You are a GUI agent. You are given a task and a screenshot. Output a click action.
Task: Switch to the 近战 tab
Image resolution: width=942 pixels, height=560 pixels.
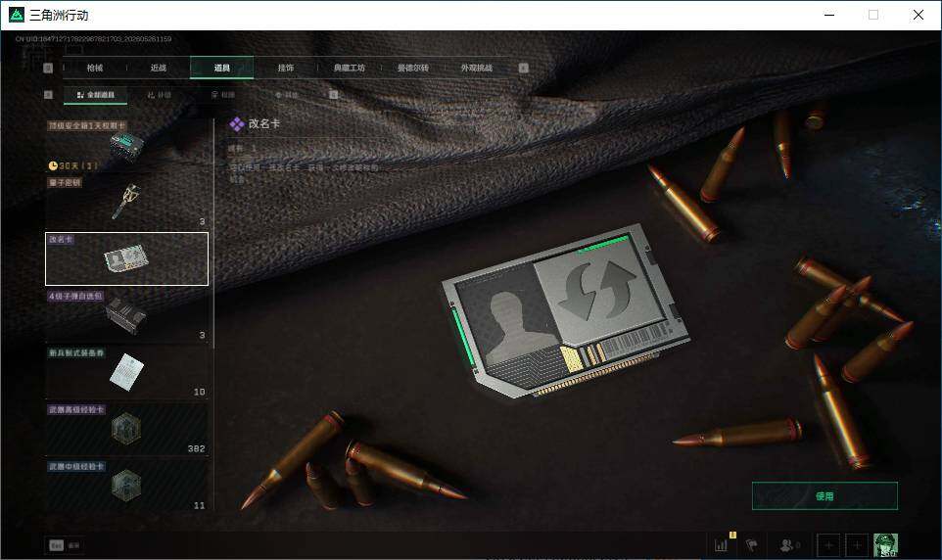pyautogui.click(x=159, y=68)
